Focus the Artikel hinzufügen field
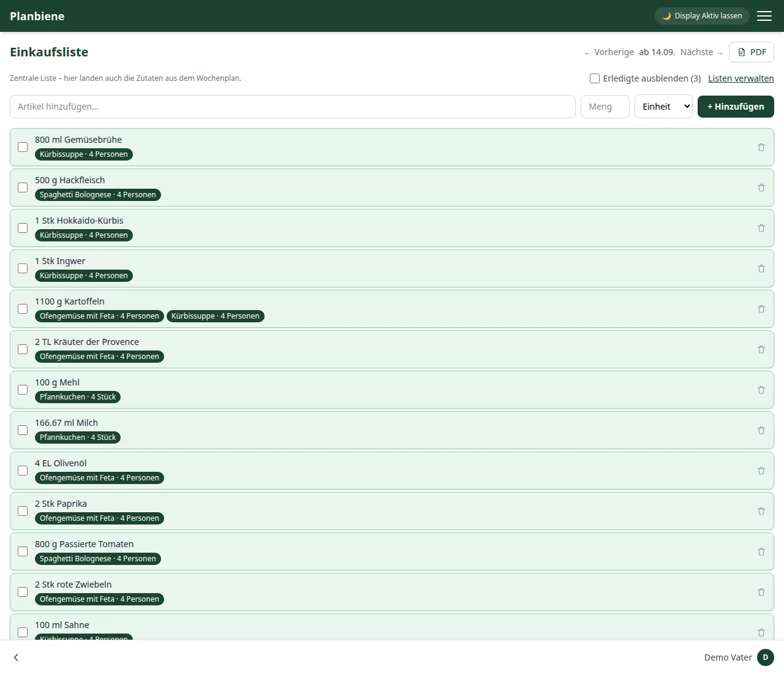The image size is (784, 674). tap(293, 107)
